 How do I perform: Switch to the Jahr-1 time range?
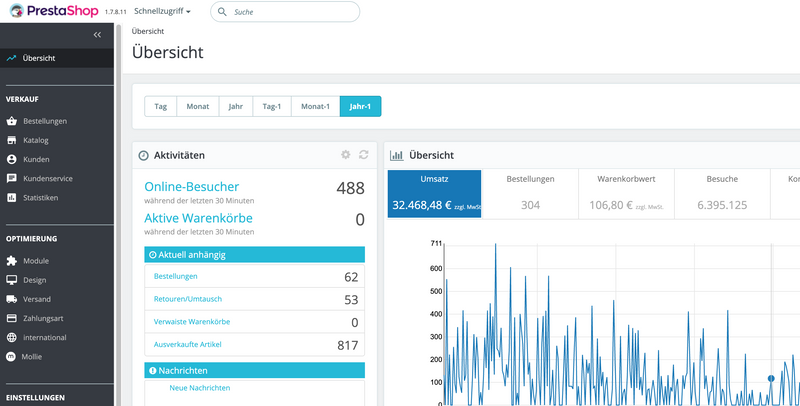360,106
